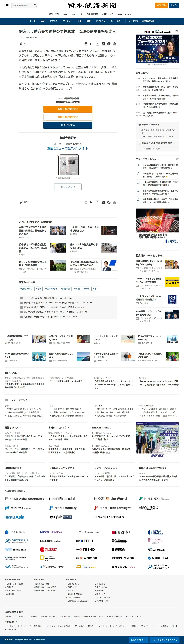Expand the 速報 navigation dropdown
184x644 pixels.
(44, 21)
